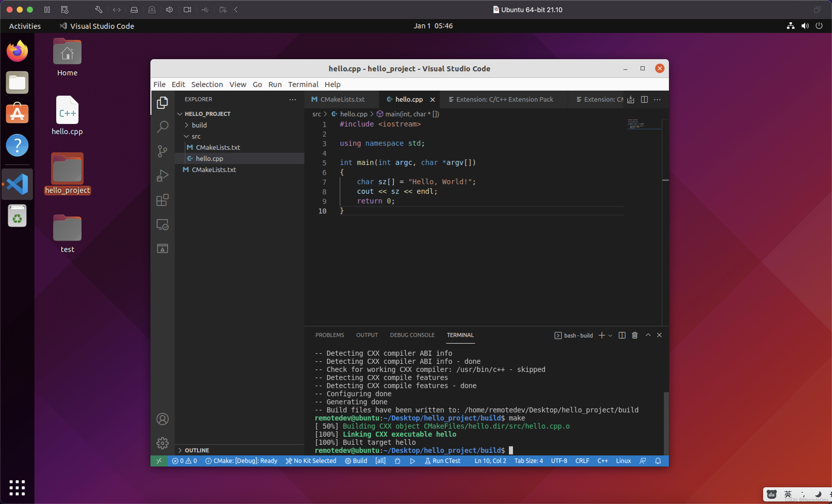This screenshot has height=504, width=832.
Task: Toggle notifications bell in status bar
Action: click(658, 461)
